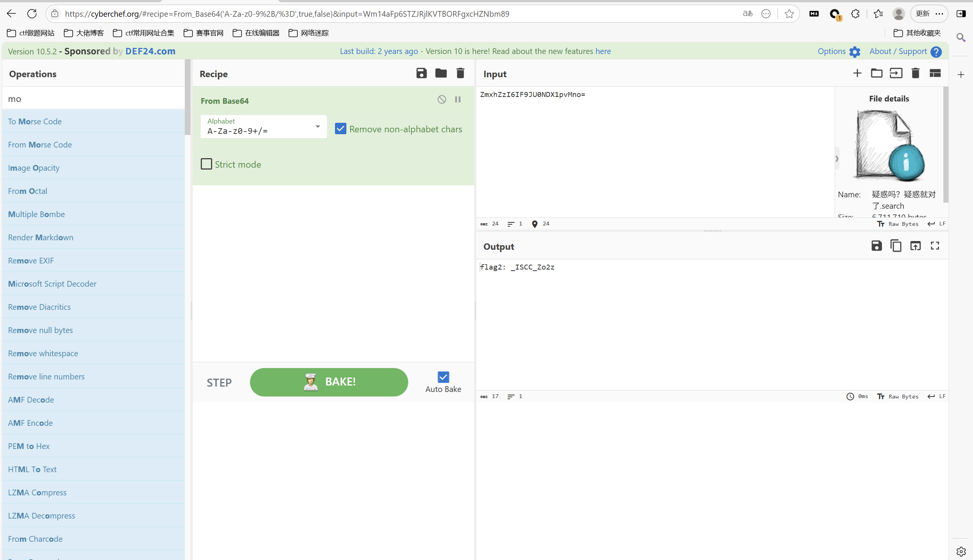Image resolution: width=973 pixels, height=560 pixels.
Task: Open the browser extensions puzzle icon
Action: 855,14
